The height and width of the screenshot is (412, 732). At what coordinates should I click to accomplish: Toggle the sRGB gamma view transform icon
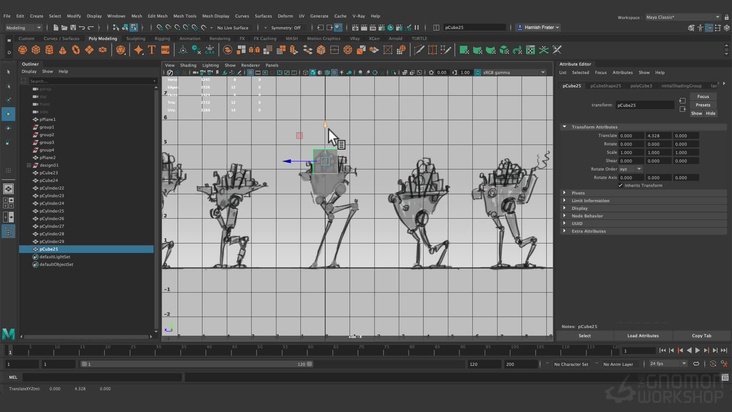(x=477, y=72)
